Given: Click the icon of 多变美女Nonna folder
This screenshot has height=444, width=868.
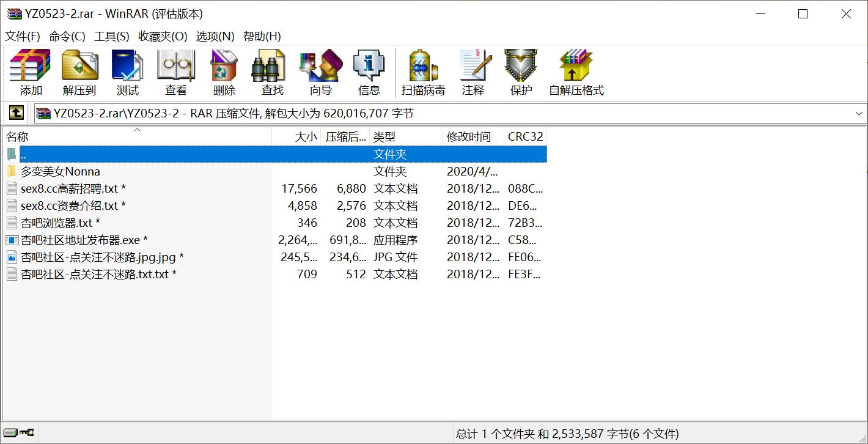Looking at the screenshot, I should [12, 171].
